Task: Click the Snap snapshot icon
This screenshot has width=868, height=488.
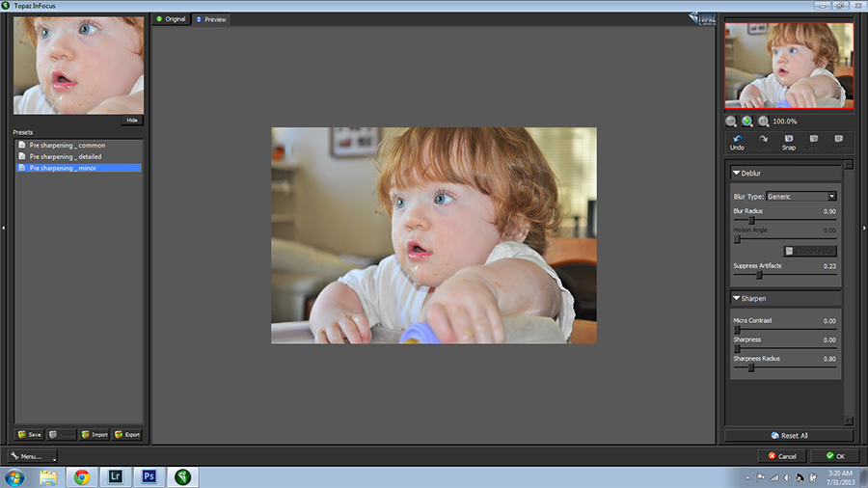Action: point(788,139)
